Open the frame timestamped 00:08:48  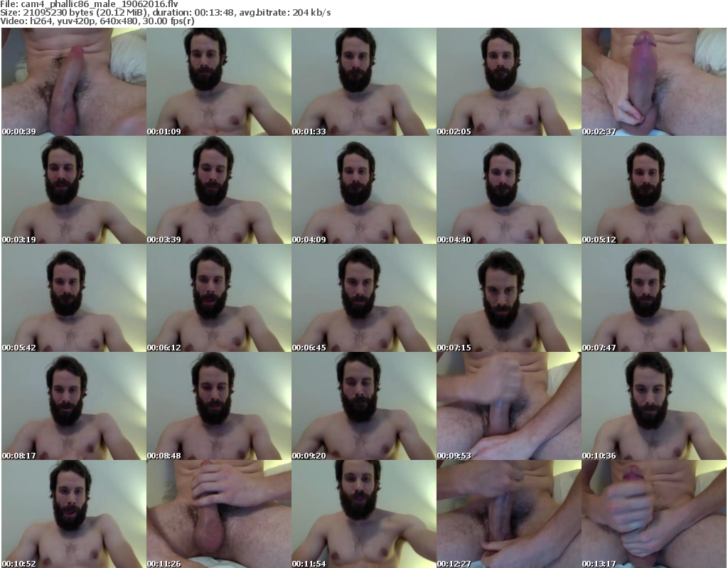(x=219, y=406)
